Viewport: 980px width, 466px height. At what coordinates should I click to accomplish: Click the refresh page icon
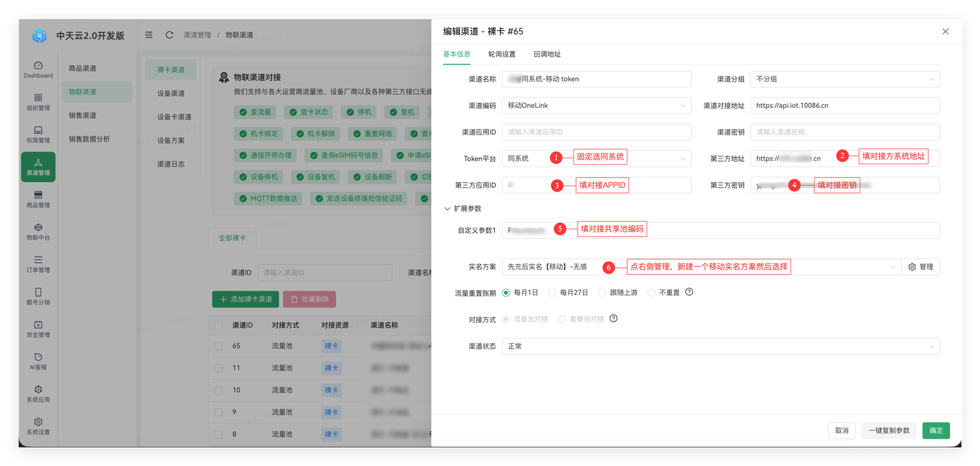click(x=169, y=35)
